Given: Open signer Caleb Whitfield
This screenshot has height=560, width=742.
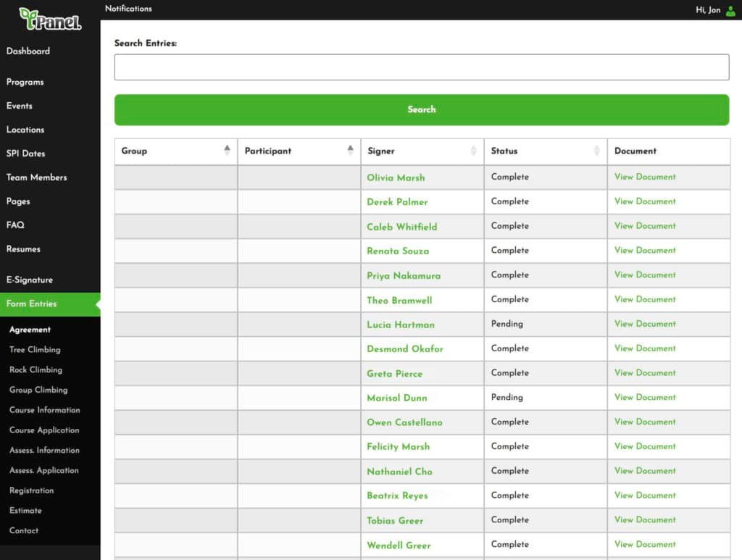Looking at the screenshot, I should (x=401, y=227).
